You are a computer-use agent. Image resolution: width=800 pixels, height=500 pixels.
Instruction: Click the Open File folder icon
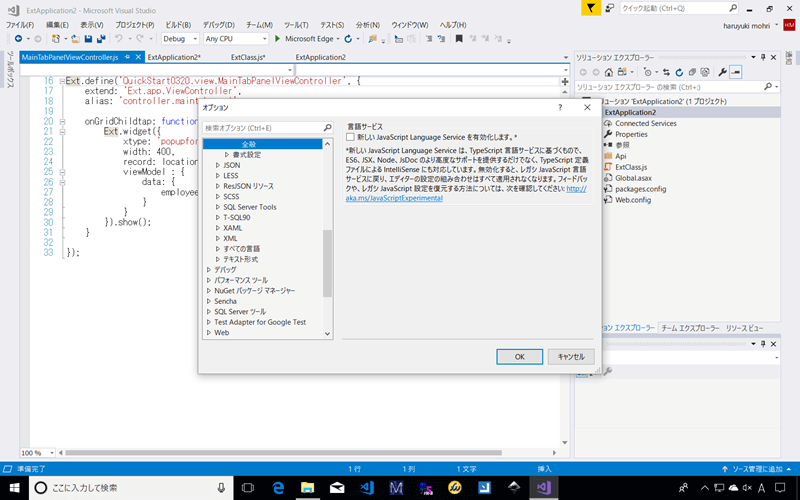click(x=76, y=39)
